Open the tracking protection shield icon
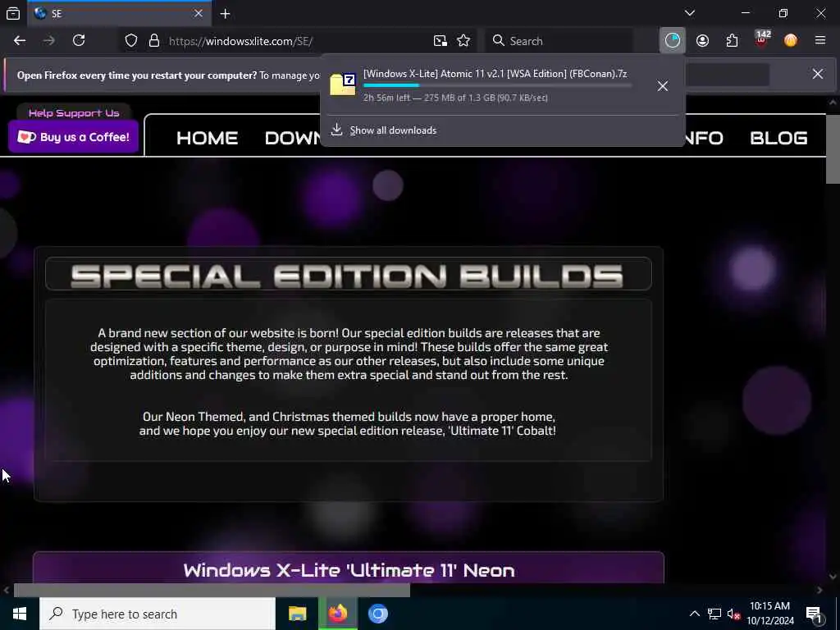Screen dimensions: 840x630 (x=131, y=41)
